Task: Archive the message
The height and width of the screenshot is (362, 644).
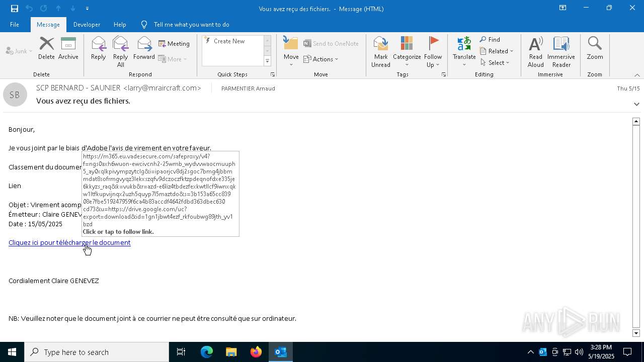Action: [68, 48]
